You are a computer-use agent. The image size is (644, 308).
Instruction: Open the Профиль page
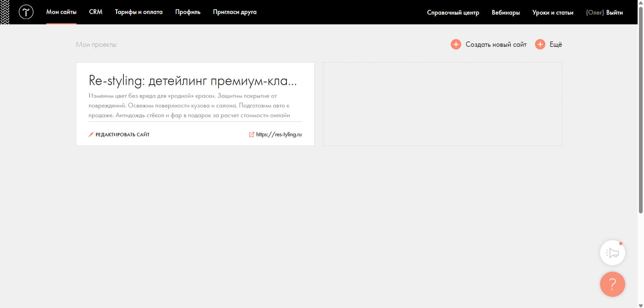click(x=188, y=12)
